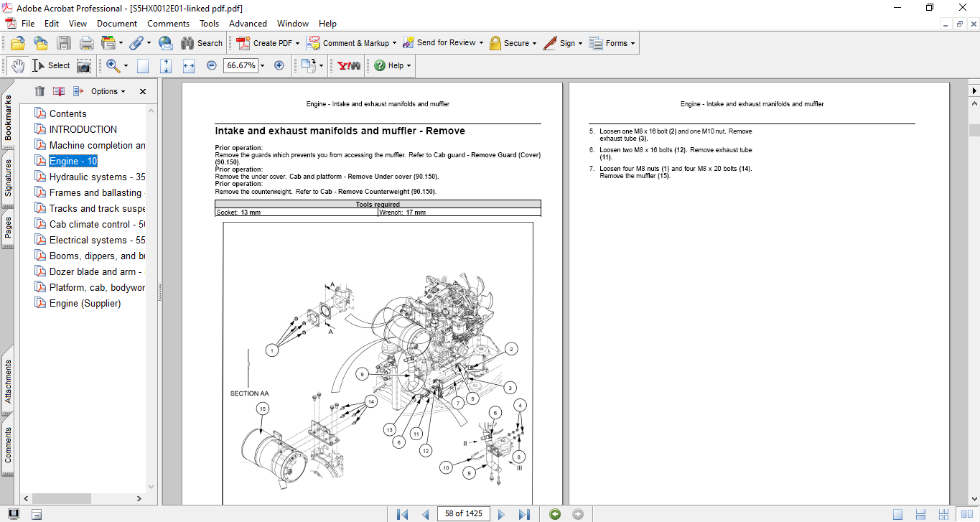980x522 pixels.
Task: Switch to Single Page layout
Action: point(898,514)
